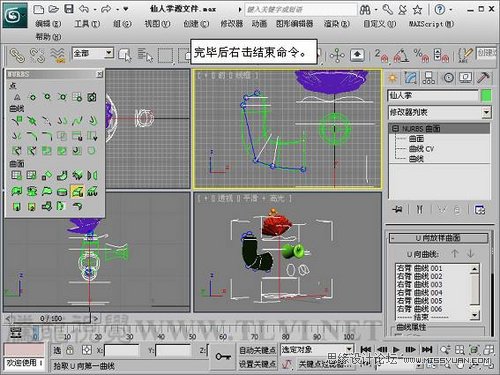The image size is (500, 375).
Task: Open the 渲染(R) menu
Action: click(337, 24)
